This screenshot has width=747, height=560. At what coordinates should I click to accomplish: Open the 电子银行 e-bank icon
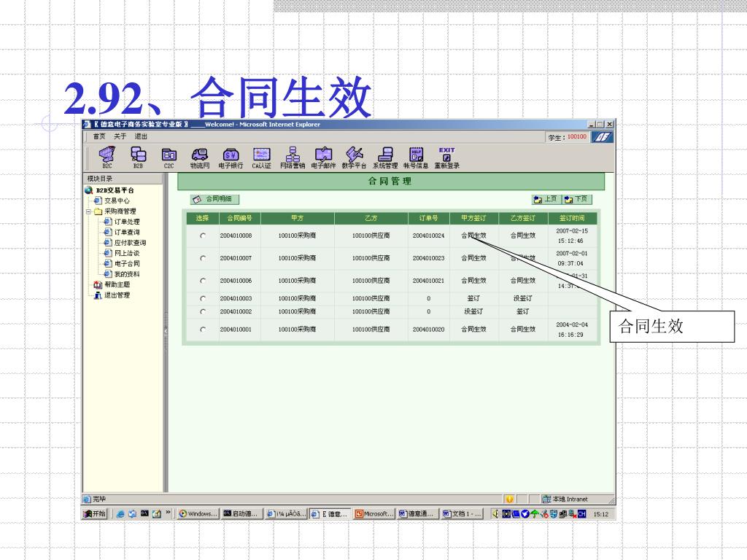pyautogui.click(x=231, y=158)
